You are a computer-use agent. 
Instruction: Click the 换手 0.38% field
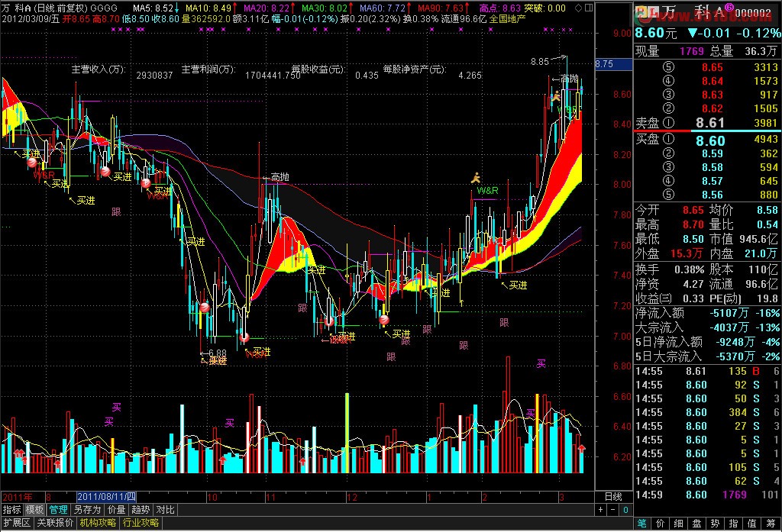[669, 269]
